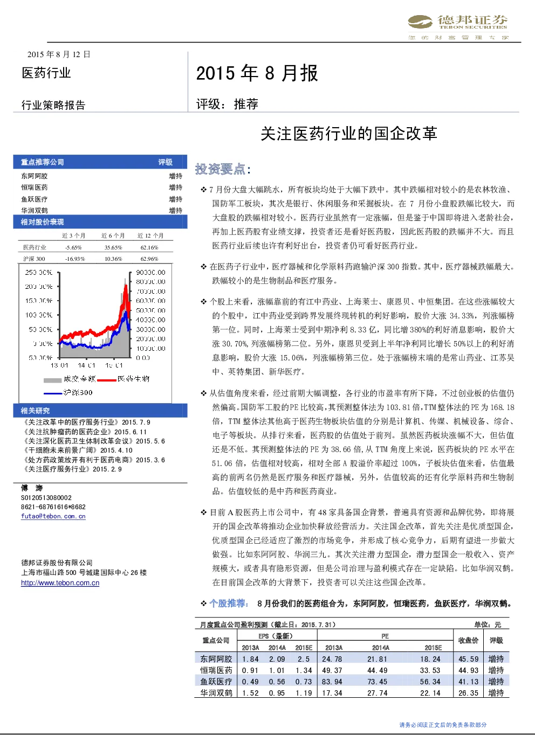This screenshot has height=756, width=535.
Task: Click the 收盘价 column header
Action: (x=468, y=641)
